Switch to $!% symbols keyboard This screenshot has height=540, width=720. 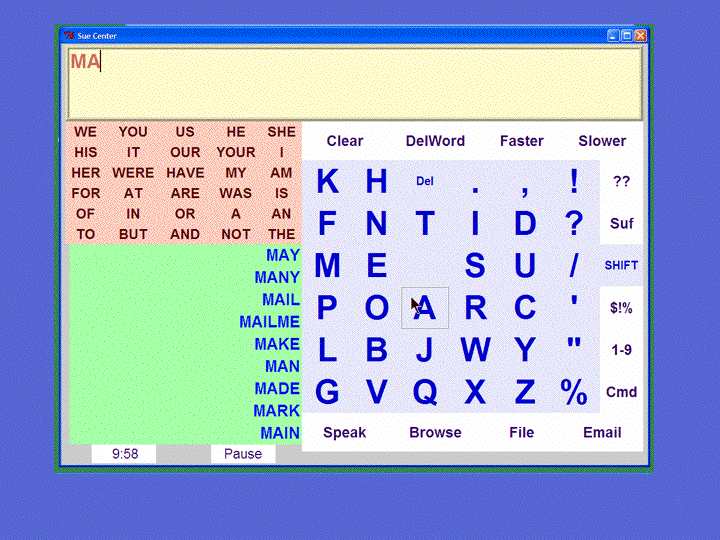[x=621, y=308]
